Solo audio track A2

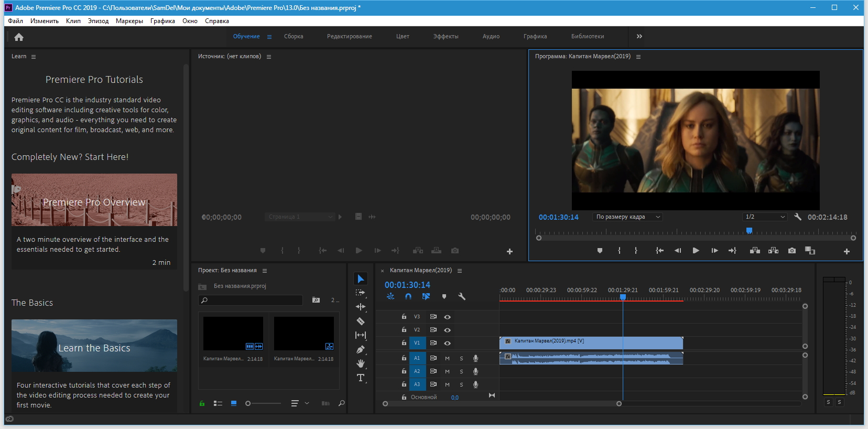(x=461, y=371)
